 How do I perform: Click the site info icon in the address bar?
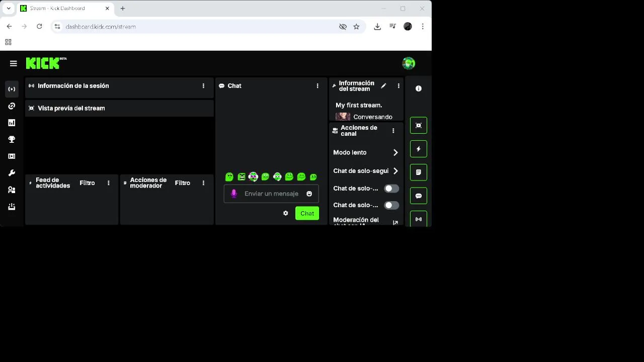click(x=57, y=27)
